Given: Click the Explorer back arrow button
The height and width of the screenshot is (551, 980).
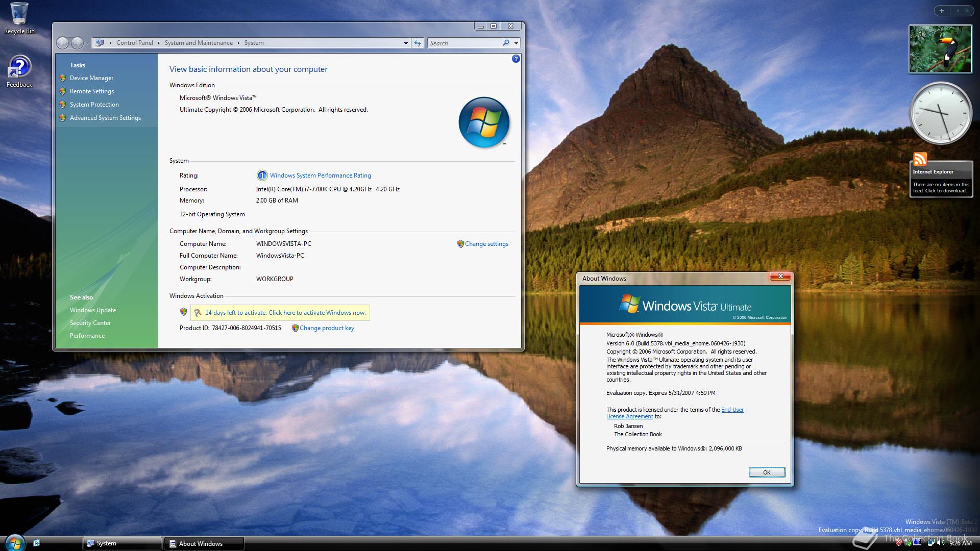Looking at the screenshot, I should pyautogui.click(x=62, y=43).
